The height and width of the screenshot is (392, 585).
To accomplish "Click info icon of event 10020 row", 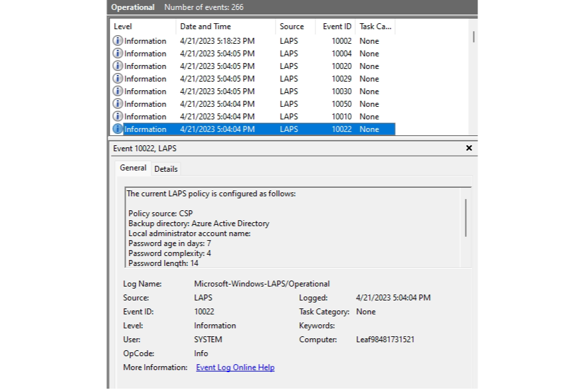I will 118,66.
